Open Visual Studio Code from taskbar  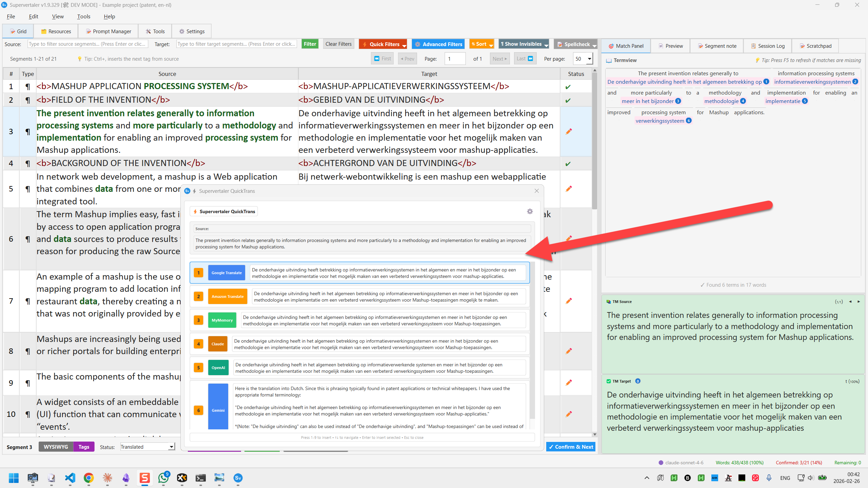(x=70, y=478)
